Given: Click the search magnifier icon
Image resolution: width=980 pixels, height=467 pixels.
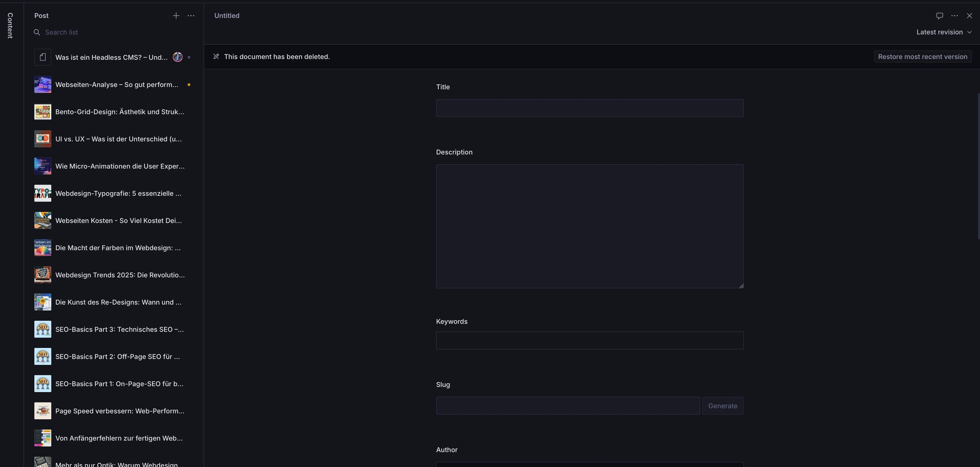Looking at the screenshot, I should point(37,32).
